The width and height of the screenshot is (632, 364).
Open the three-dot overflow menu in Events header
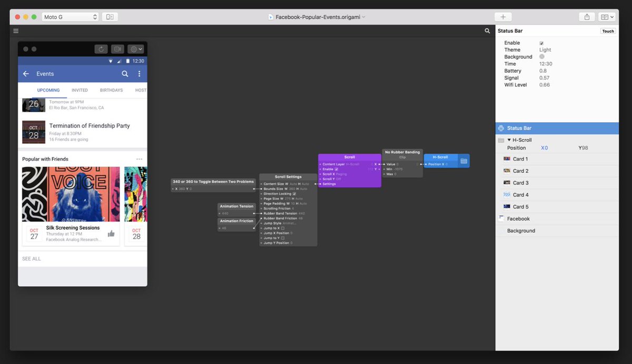coord(139,74)
